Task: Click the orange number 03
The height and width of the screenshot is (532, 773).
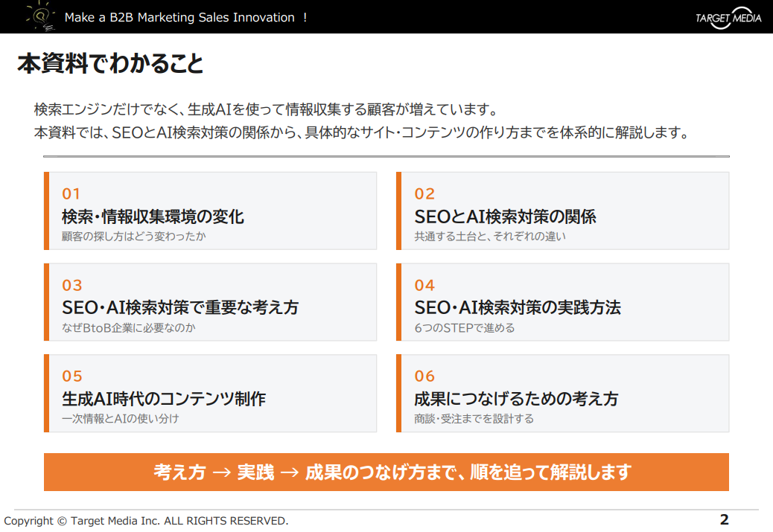Action: (x=72, y=285)
